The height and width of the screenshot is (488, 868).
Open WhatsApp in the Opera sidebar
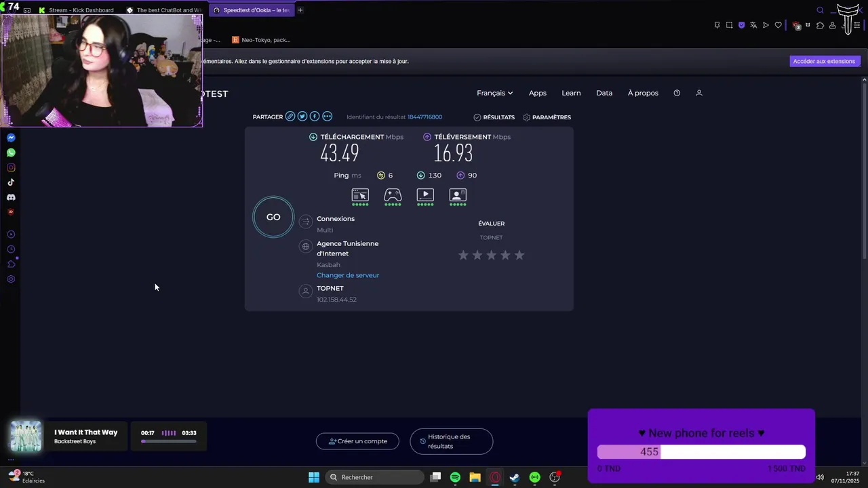click(x=11, y=152)
